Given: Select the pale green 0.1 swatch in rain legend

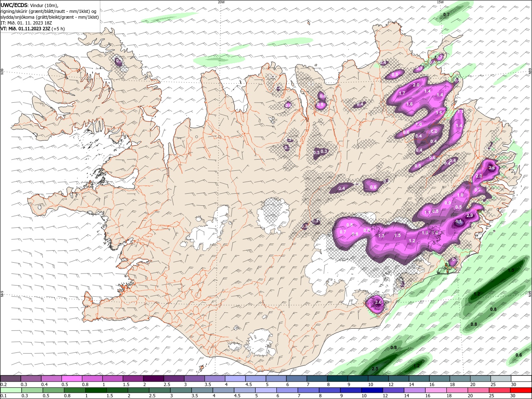Looking at the screenshot, I should point(11,390).
